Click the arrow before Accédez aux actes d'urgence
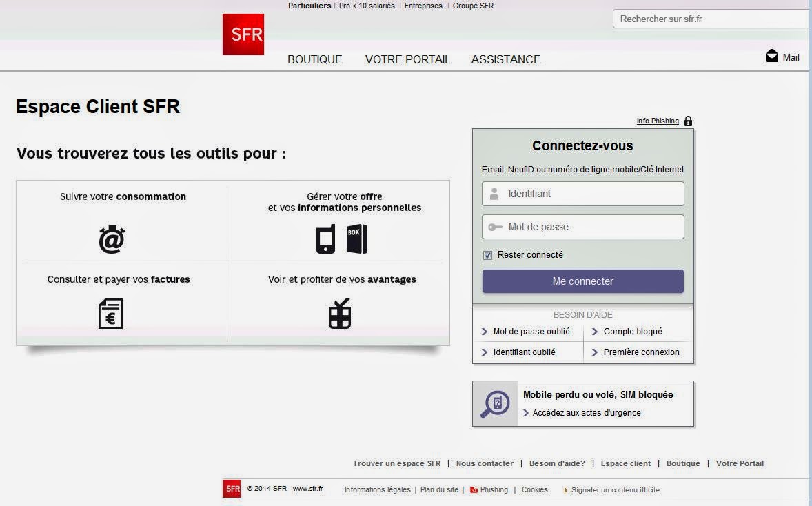Image resolution: width=812 pixels, height=506 pixels. point(526,413)
